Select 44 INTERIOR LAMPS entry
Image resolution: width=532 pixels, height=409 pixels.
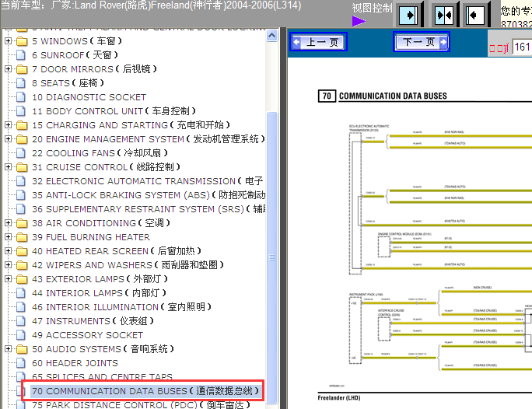[99, 293]
